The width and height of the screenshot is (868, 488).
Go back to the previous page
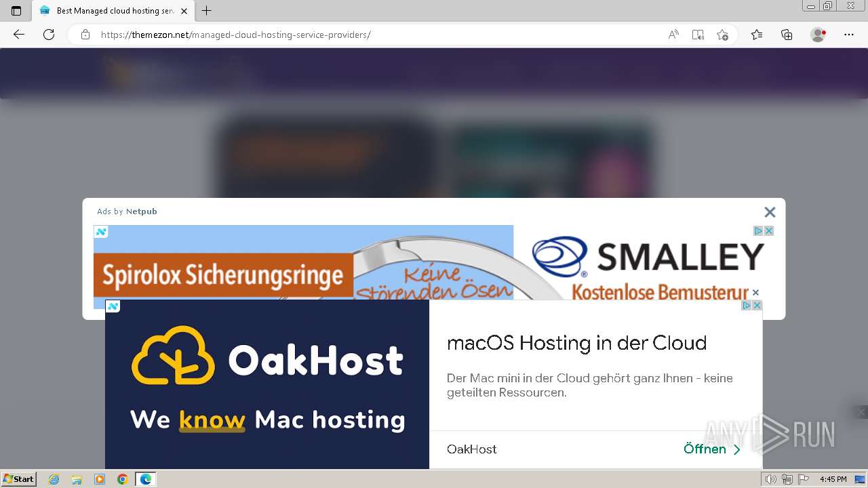tap(19, 35)
